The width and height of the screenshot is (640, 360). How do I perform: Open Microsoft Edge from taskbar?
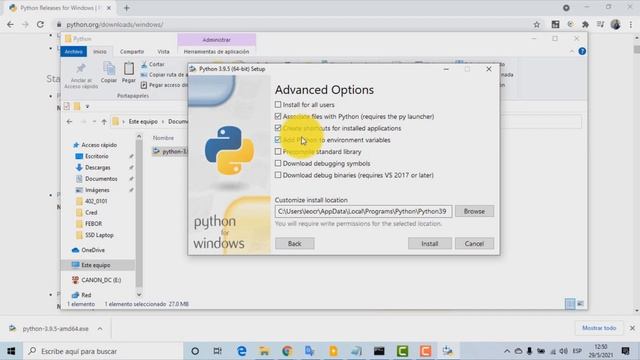[242, 351]
